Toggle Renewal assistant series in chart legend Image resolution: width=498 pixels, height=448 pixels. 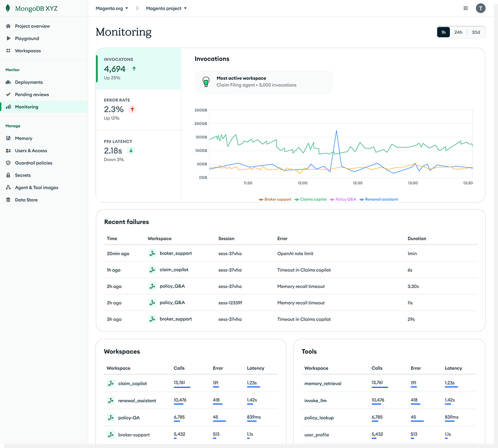pyautogui.click(x=379, y=200)
